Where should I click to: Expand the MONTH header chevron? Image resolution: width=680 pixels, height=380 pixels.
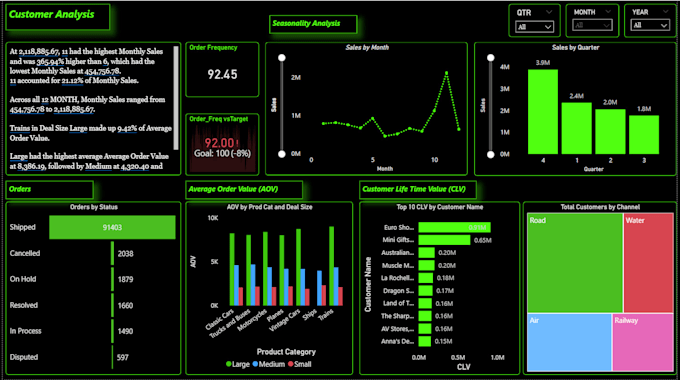608,12
